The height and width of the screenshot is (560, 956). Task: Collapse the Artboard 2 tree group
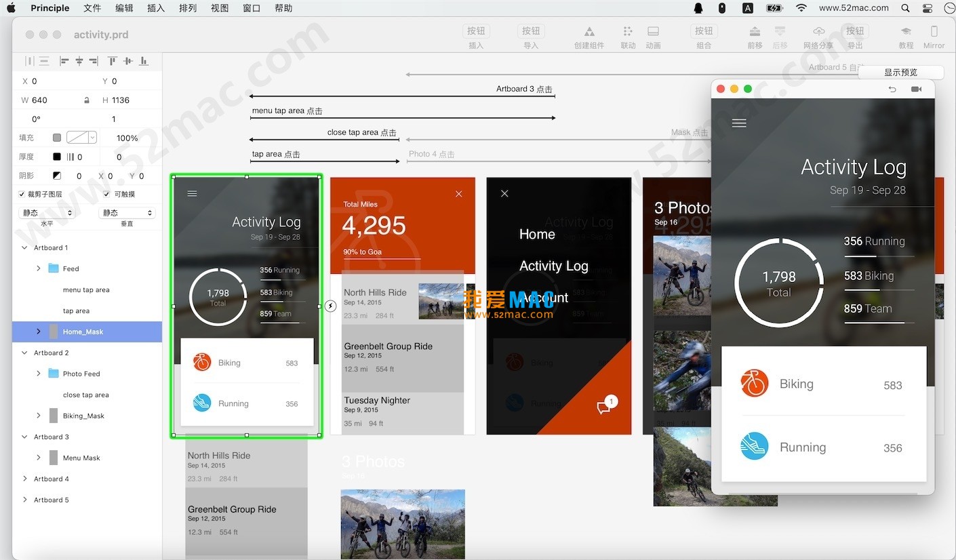click(x=25, y=353)
